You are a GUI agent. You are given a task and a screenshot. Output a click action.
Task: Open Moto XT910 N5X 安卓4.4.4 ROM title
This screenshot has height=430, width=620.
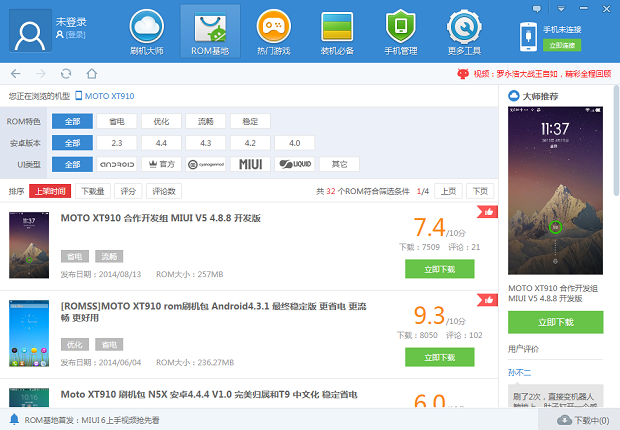(x=209, y=394)
